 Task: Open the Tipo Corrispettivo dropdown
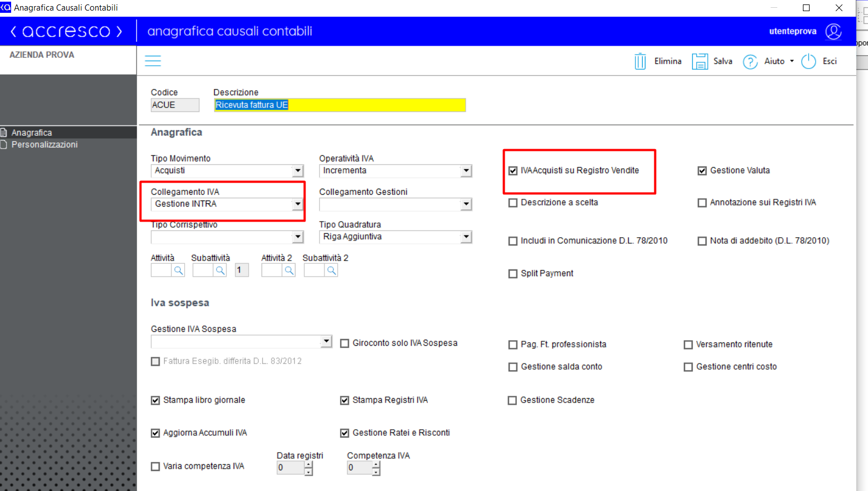coord(298,237)
